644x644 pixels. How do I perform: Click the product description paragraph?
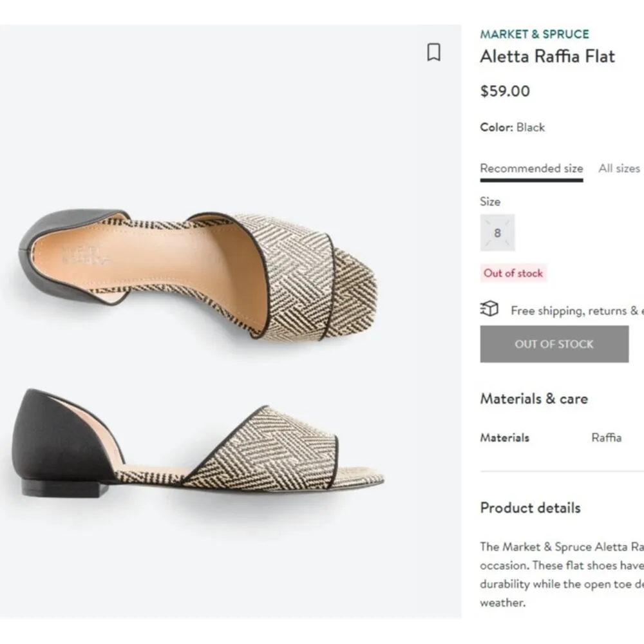(560, 574)
